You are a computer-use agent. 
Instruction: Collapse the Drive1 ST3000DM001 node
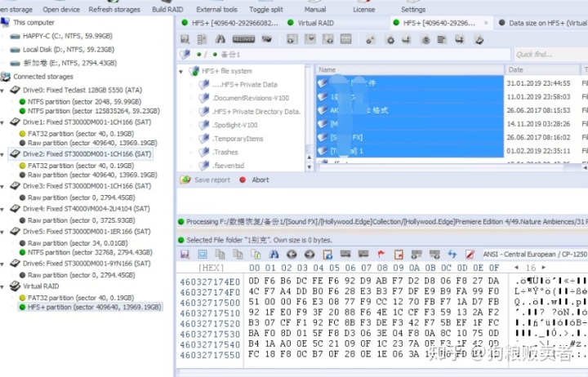coord(2,122)
